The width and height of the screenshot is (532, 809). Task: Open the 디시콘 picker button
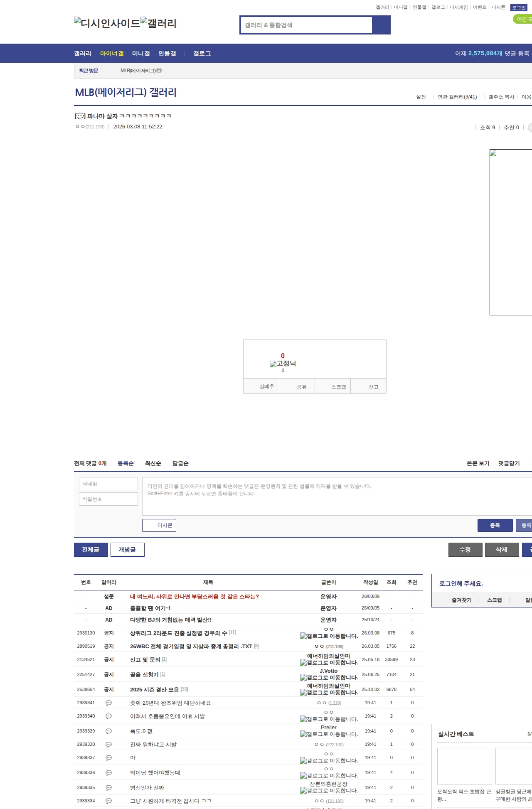pos(159,525)
